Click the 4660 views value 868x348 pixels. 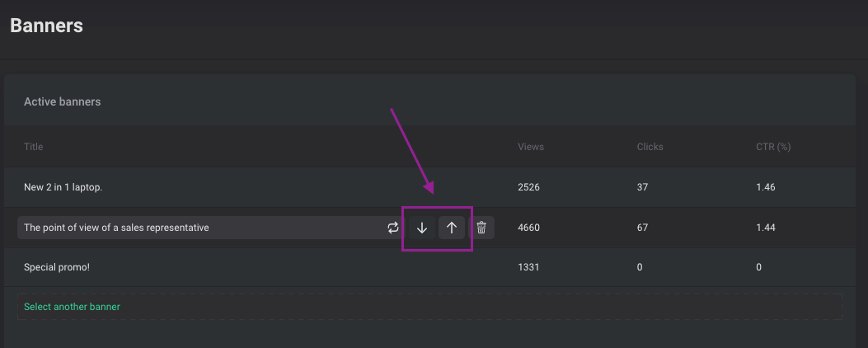[528, 228]
